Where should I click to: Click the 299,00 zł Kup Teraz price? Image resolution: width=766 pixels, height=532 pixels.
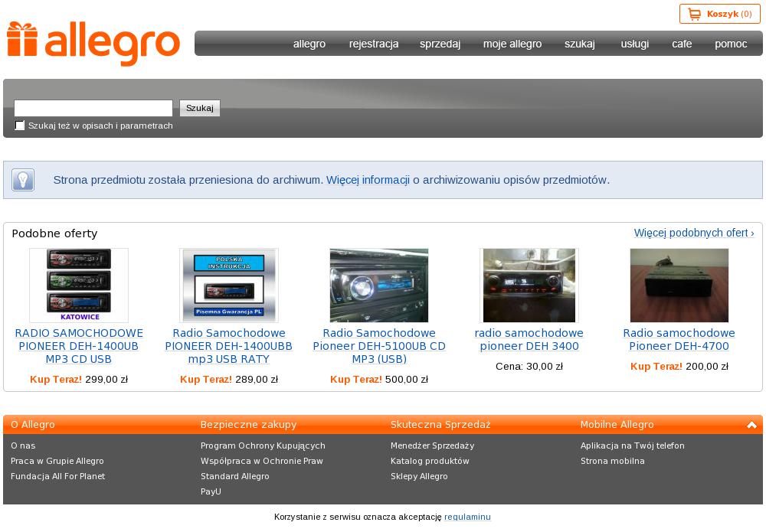[79, 379]
